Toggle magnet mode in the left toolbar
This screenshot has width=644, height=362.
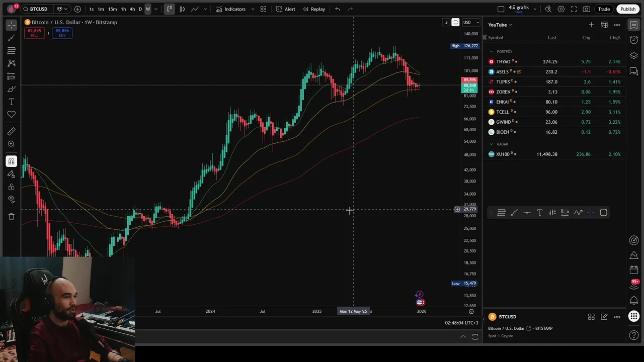point(11,161)
